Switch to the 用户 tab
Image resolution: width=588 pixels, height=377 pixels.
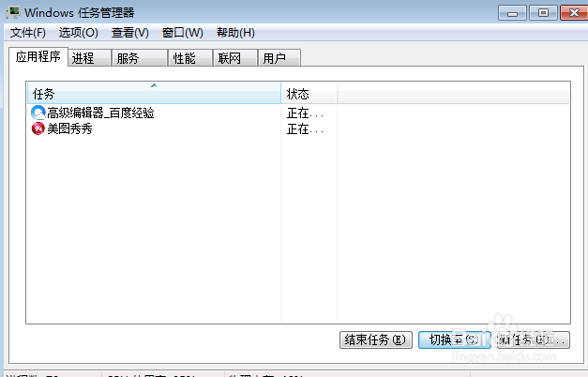[279, 58]
